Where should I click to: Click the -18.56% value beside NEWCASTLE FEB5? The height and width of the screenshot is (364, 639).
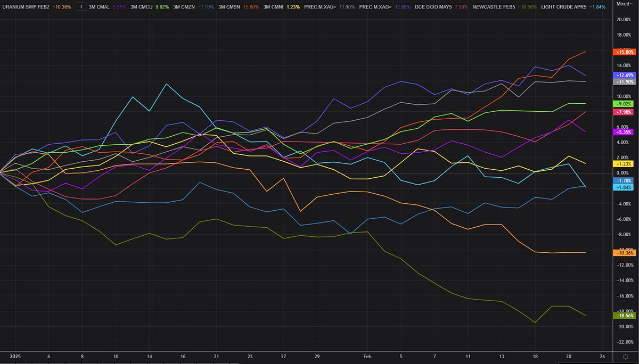(x=528, y=7)
